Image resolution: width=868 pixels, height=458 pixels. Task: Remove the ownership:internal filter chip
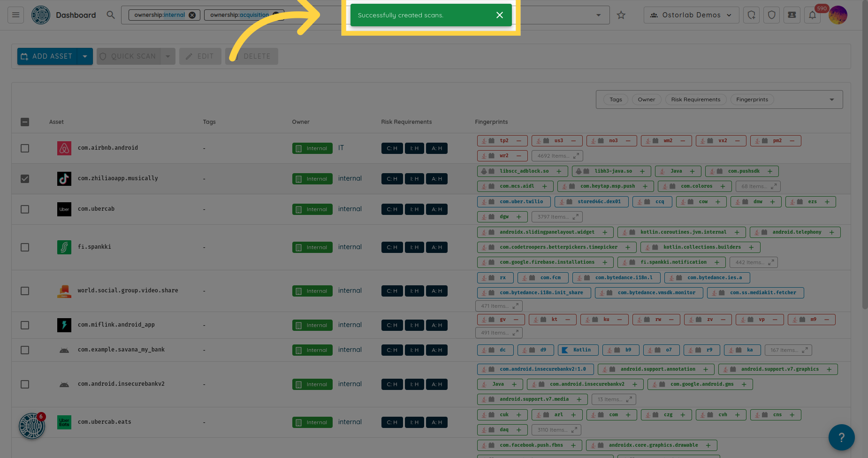tap(192, 15)
